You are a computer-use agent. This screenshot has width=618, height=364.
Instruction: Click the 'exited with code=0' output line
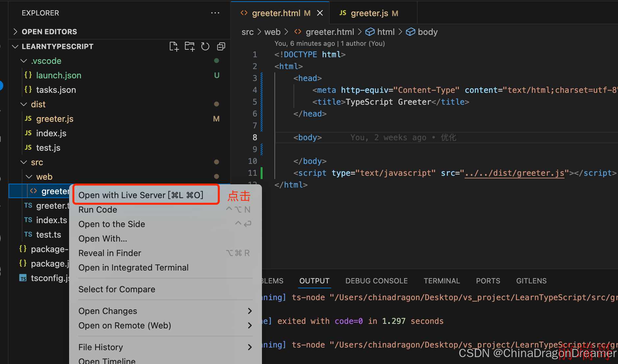pos(360,321)
